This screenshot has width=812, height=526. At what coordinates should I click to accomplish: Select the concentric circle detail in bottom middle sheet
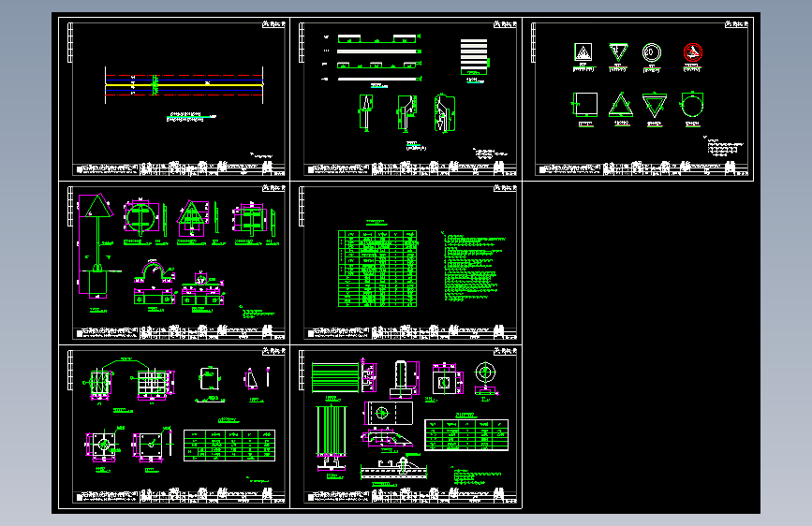pos(485,373)
